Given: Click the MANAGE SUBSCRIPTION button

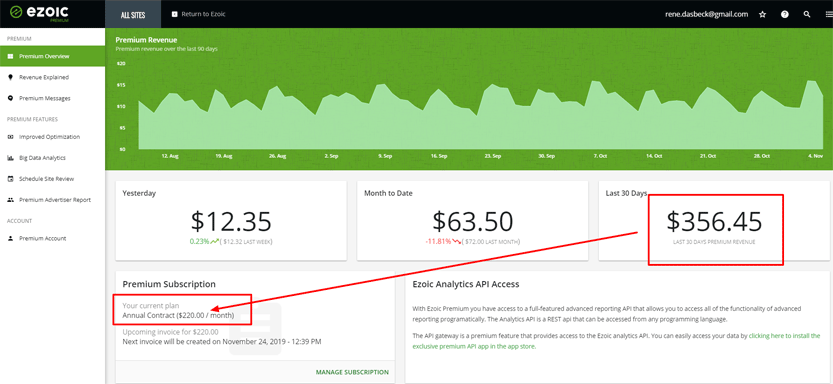Looking at the screenshot, I should (352, 372).
